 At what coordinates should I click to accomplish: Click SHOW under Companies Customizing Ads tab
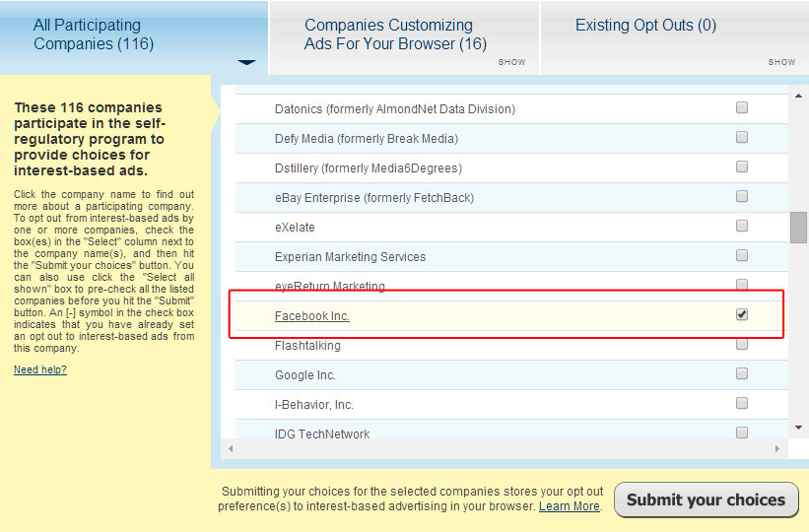(511, 62)
